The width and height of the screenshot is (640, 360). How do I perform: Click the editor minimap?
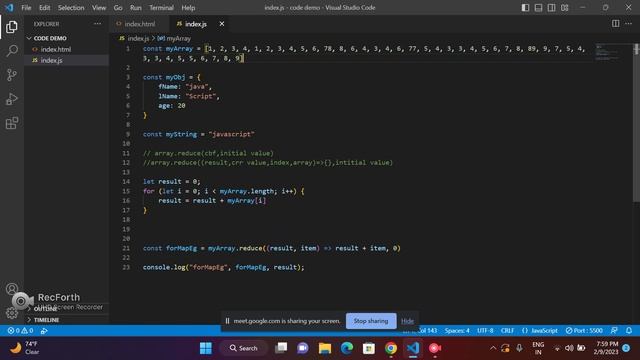[612, 52]
